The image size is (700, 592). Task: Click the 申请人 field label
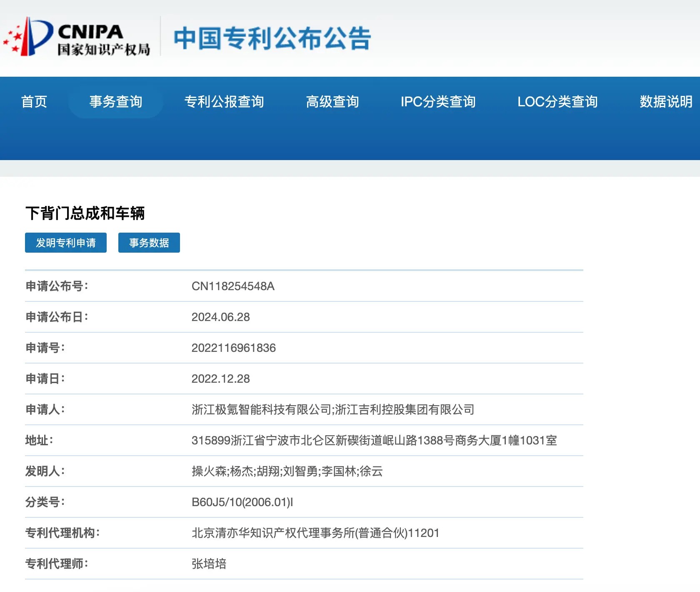[x=45, y=409]
